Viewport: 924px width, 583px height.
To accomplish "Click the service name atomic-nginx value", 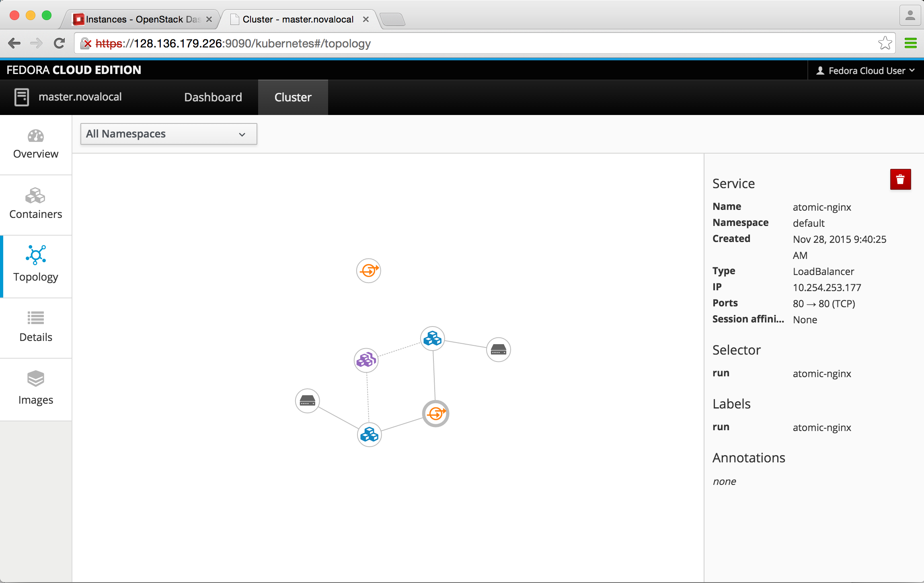I will [x=822, y=207].
